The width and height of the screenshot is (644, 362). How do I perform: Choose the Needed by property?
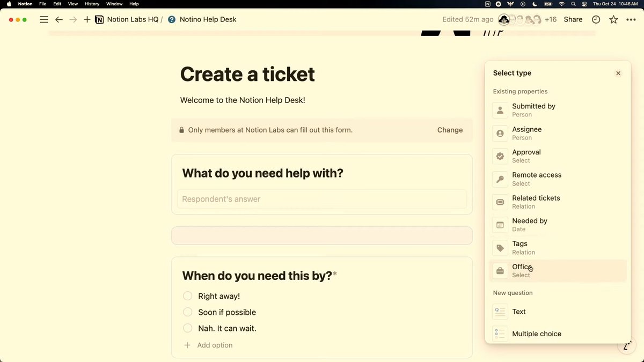558,225
